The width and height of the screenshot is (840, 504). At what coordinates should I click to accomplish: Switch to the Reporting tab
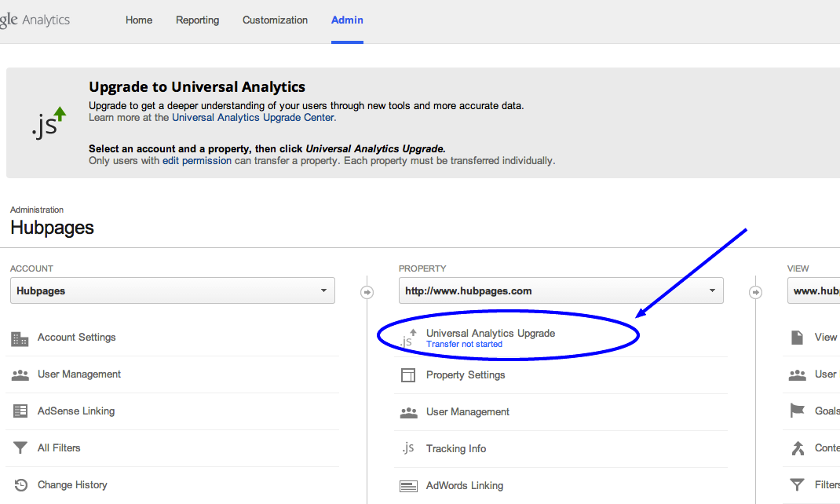pos(198,20)
